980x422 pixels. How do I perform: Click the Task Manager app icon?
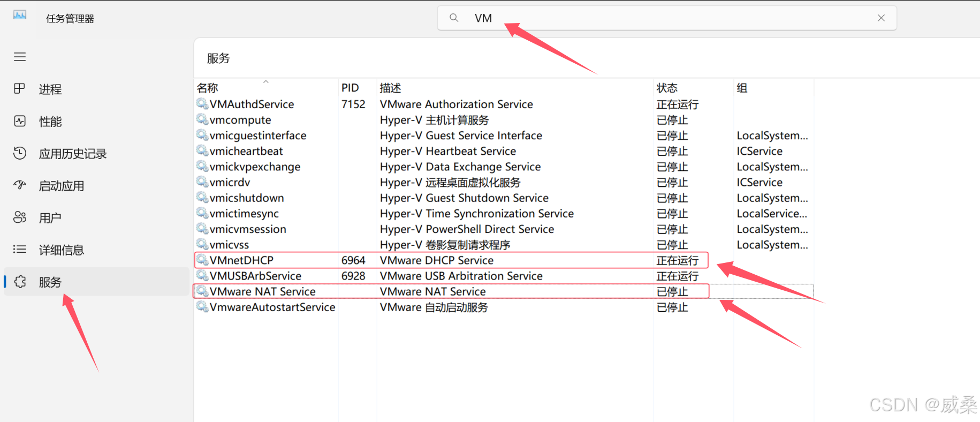tap(20, 15)
